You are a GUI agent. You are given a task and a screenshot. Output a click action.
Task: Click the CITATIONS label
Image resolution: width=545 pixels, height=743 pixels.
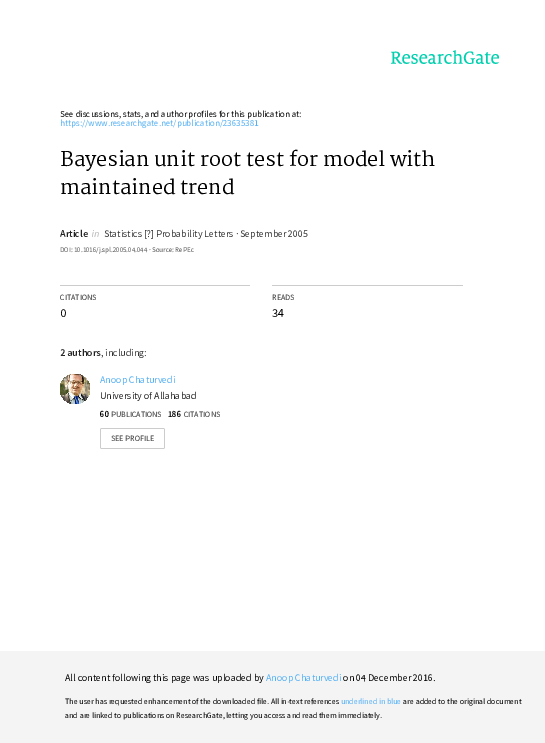coord(78,297)
